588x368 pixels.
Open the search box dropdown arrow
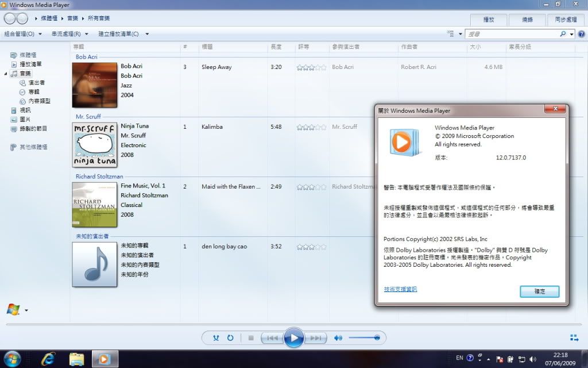pos(571,34)
